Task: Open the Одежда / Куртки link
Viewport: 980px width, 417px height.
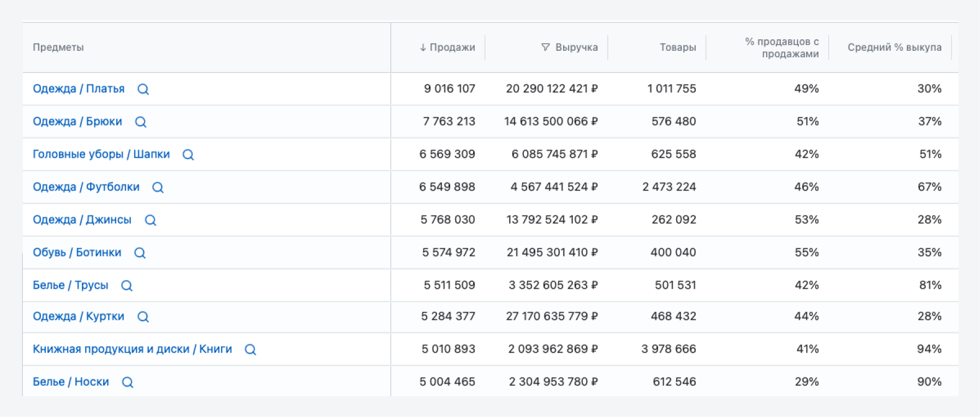Action: [79, 316]
